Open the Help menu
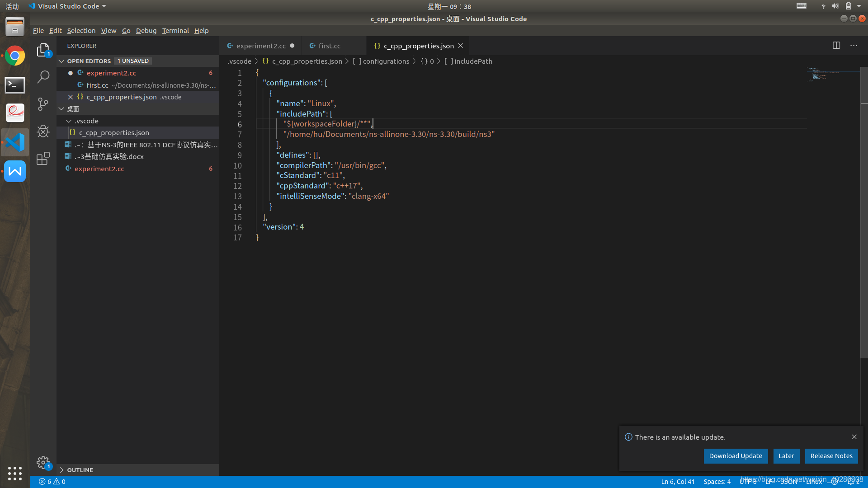The width and height of the screenshot is (868, 488). [202, 31]
